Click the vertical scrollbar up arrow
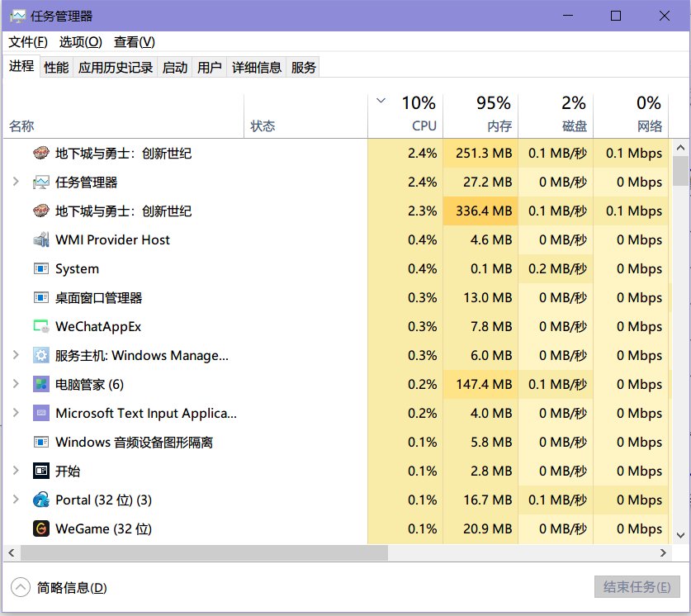 [x=681, y=148]
